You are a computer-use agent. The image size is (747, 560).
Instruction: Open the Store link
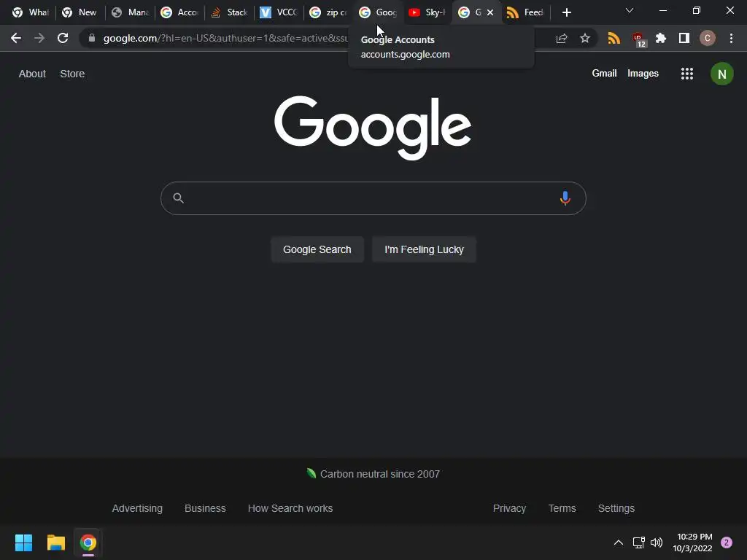pyautogui.click(x=72, y=74)
